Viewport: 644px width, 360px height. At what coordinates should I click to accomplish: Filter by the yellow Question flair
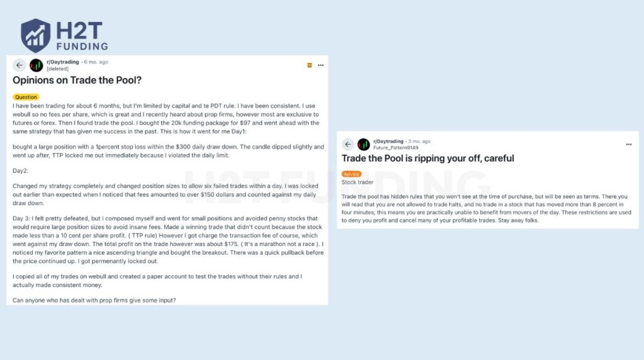pos(26,97)
